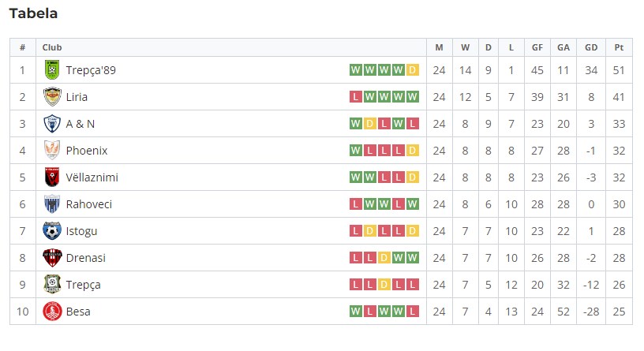Click the Club column header
The image size is (644, 351).
coord(52,47)
